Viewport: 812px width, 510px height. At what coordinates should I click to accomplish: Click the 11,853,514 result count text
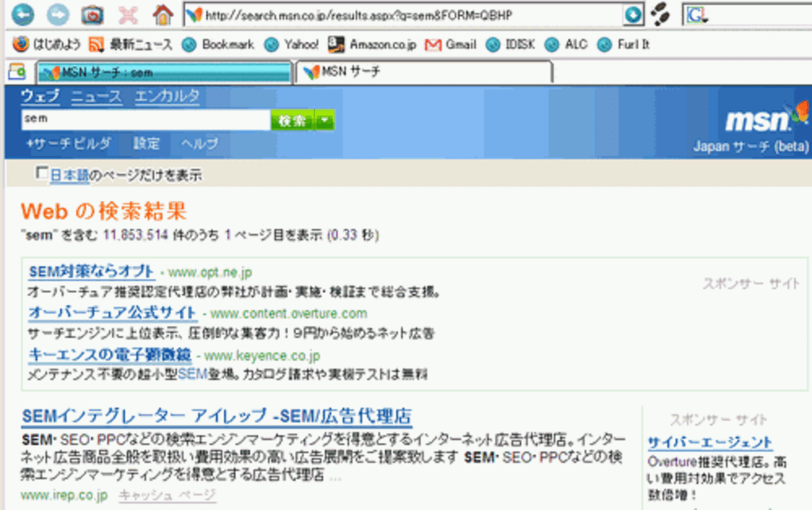(136, 236)
